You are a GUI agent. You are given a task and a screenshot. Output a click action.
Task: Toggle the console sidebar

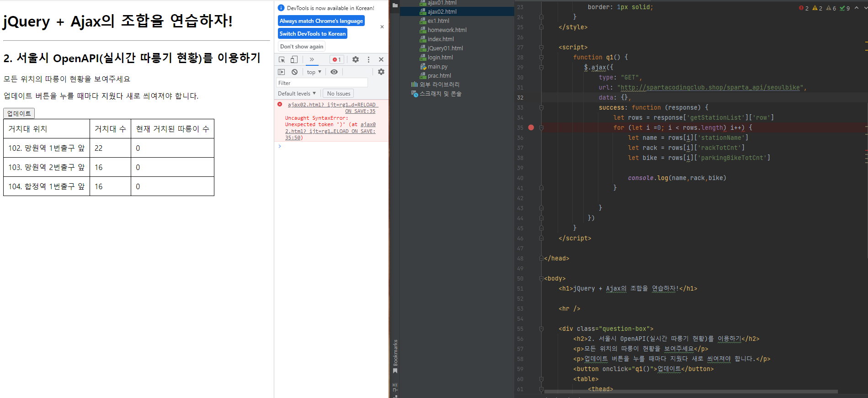(x=282, y=72)
